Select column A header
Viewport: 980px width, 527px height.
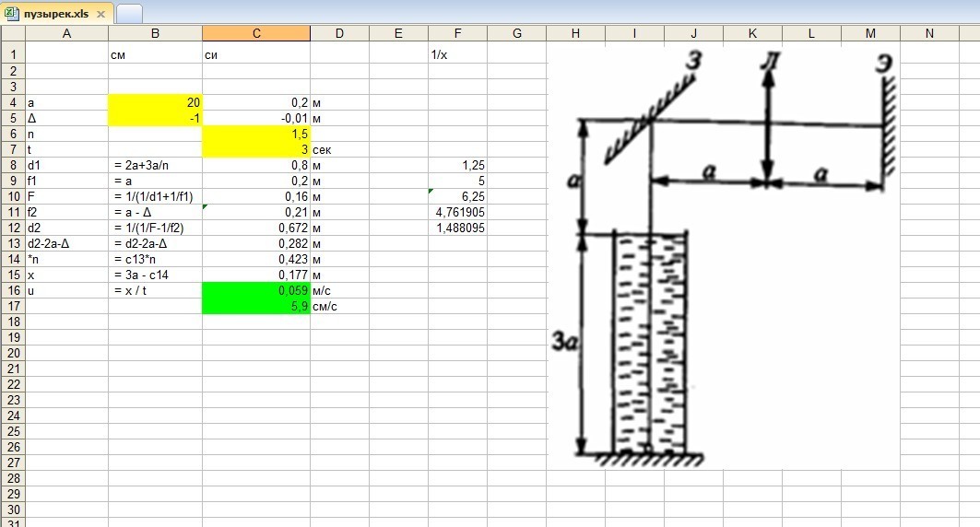pos(67,34)
